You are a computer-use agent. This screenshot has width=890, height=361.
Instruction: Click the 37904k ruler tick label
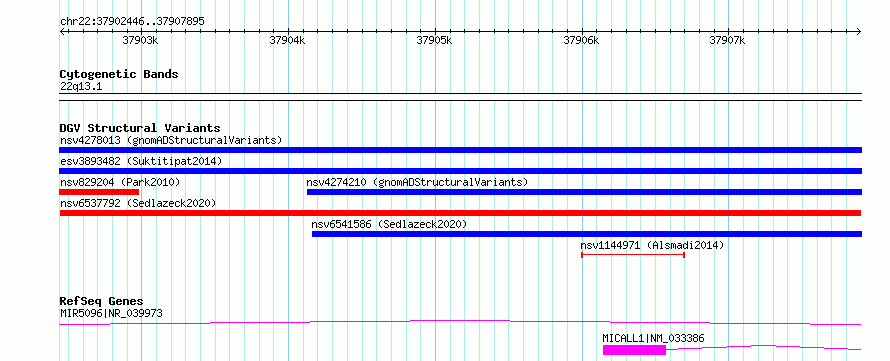point(287,40)
